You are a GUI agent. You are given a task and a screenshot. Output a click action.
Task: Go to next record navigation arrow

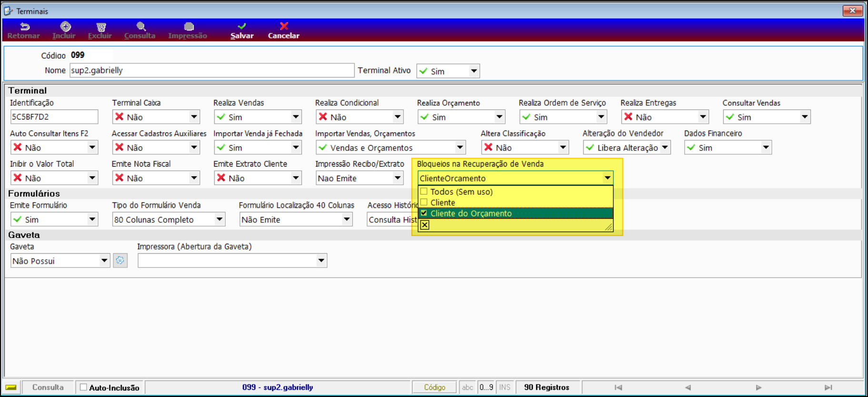pyautogui.click(x=758, y=387)
